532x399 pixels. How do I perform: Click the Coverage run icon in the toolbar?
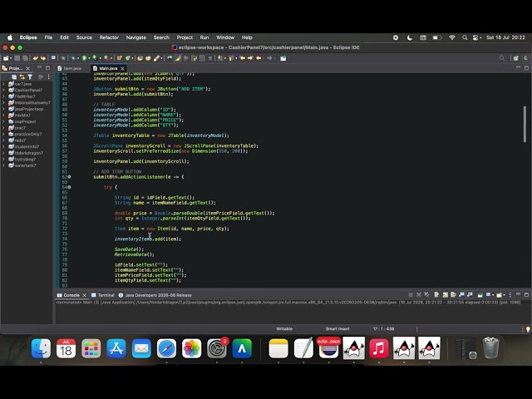96,58
